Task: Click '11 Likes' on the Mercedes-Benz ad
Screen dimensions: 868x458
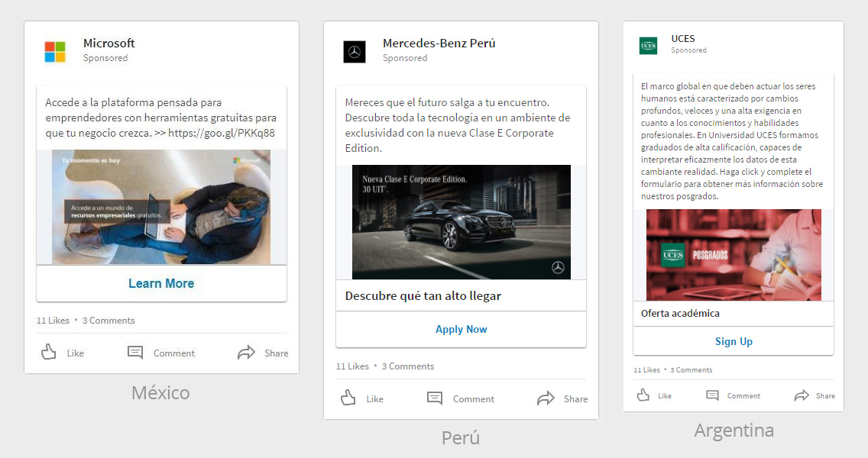Action: point(352,366)
